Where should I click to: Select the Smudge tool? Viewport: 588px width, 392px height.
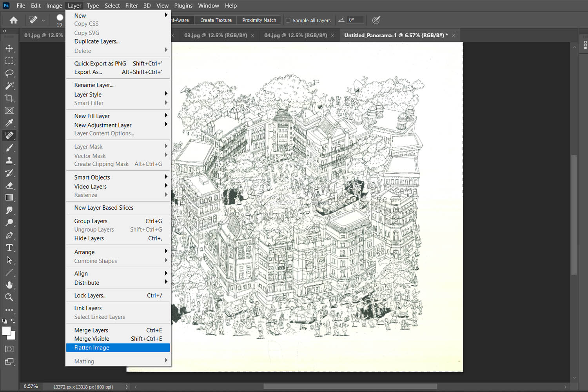click(9, 210)
